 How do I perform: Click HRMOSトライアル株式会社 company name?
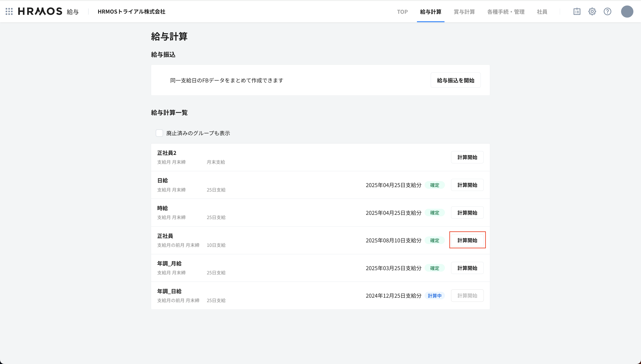131,12
